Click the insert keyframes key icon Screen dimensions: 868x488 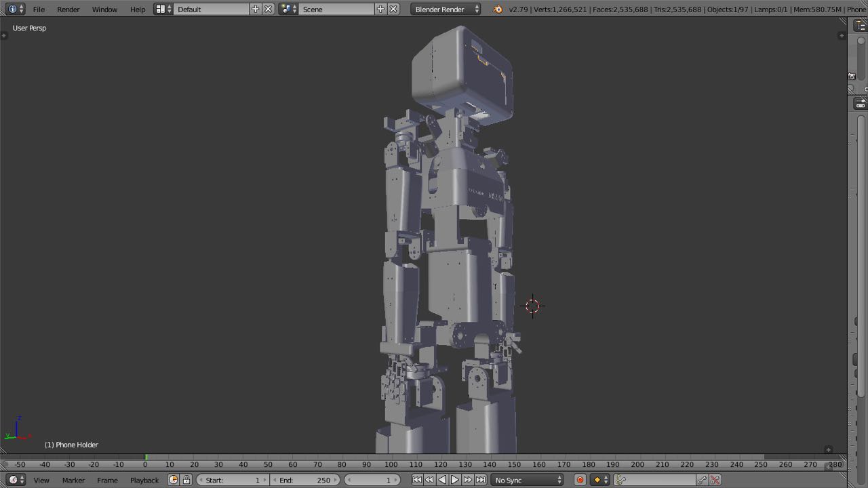pyautogui.click(x=702, y=480)
